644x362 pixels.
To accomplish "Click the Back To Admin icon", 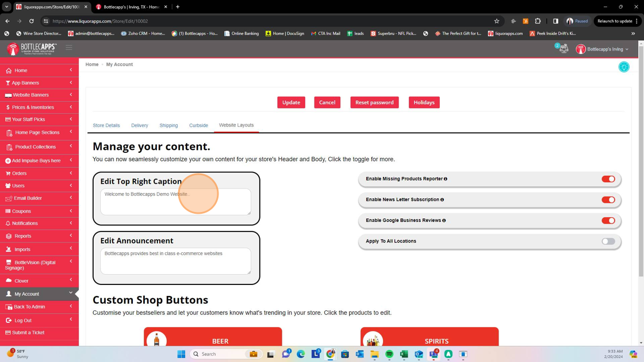I will (9, 307).
